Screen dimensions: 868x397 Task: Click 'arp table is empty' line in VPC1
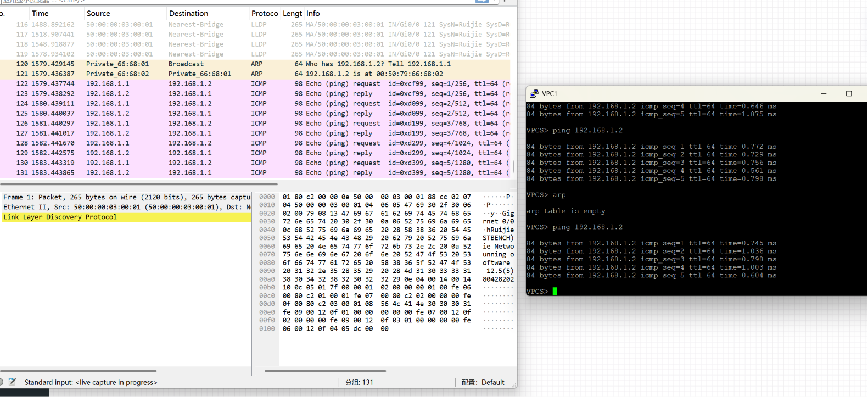coord(566,211)
